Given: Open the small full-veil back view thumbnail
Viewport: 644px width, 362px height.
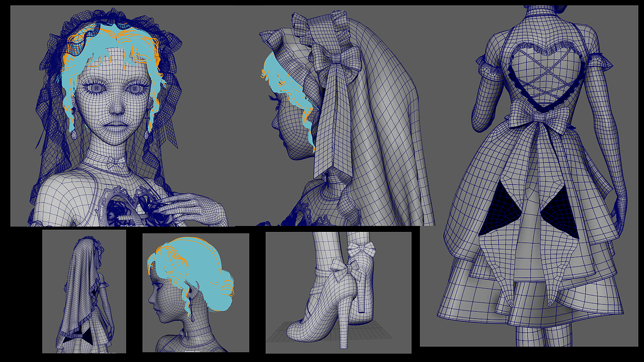Looking at the screenshot, I should [84, 291].
